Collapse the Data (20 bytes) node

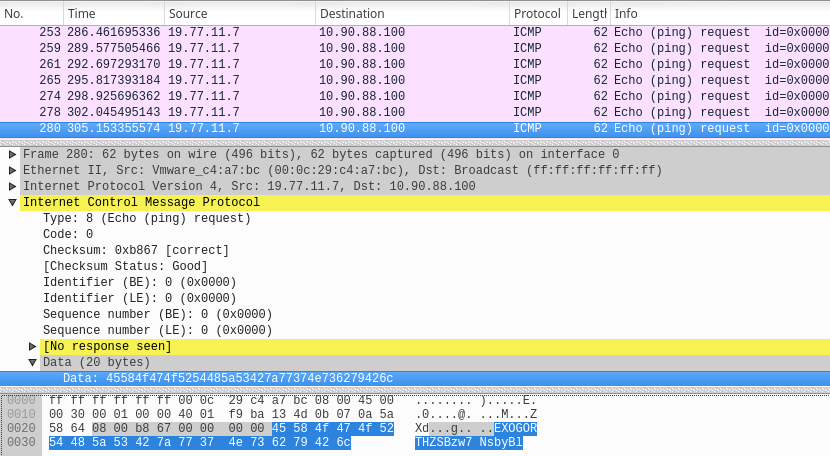point(33,363)
